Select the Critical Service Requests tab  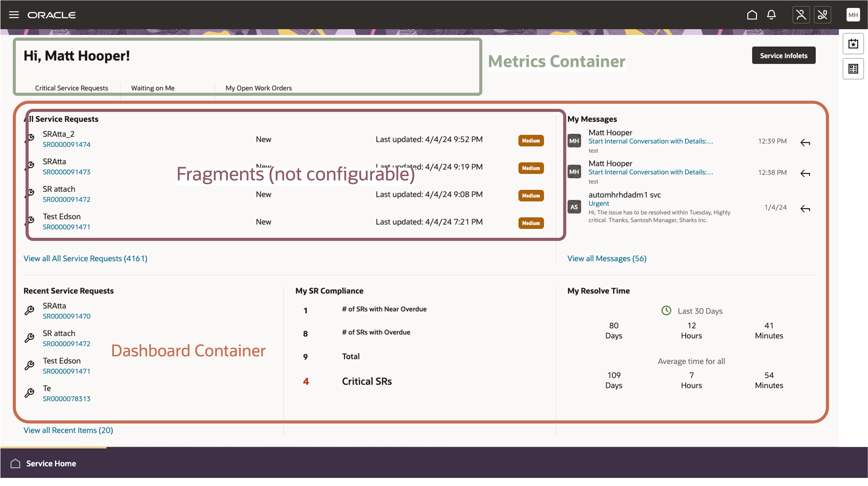(x=71, y=88)
